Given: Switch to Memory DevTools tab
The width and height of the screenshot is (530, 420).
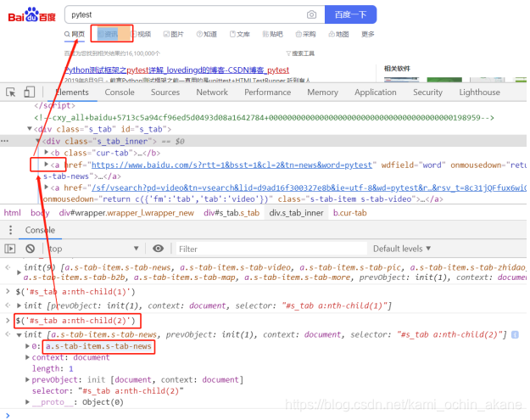Looking at the screenshot, I should [322, 92].
